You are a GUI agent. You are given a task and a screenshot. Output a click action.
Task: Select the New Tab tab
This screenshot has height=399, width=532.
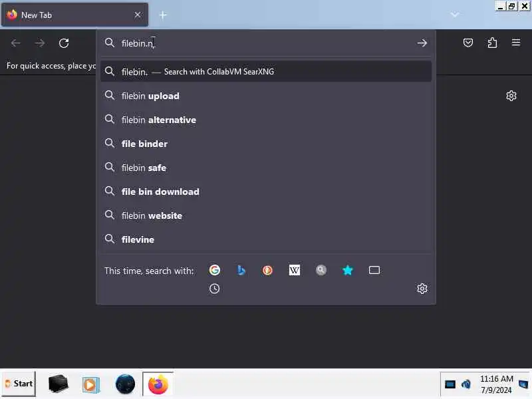(x=74, y=15)
